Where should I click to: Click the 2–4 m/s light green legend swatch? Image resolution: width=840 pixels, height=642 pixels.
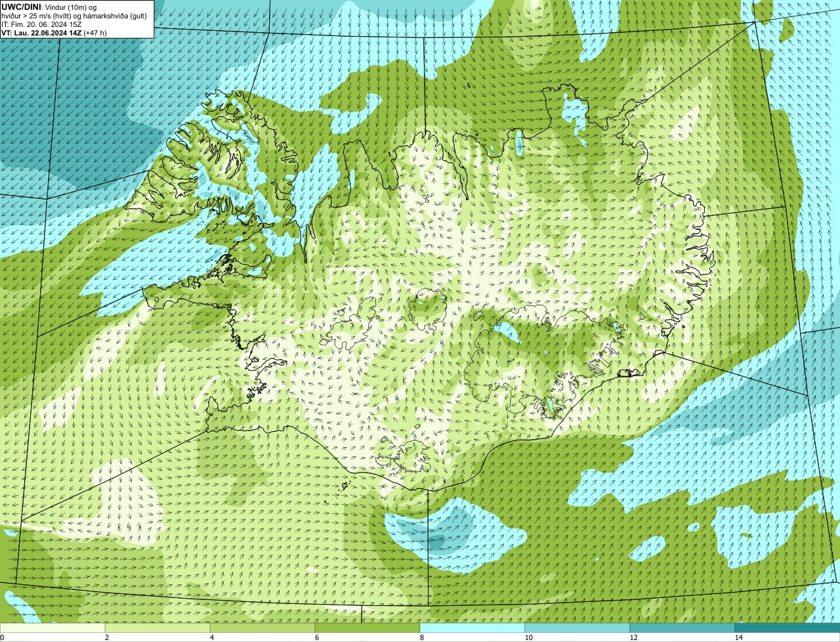coord(157,628)
